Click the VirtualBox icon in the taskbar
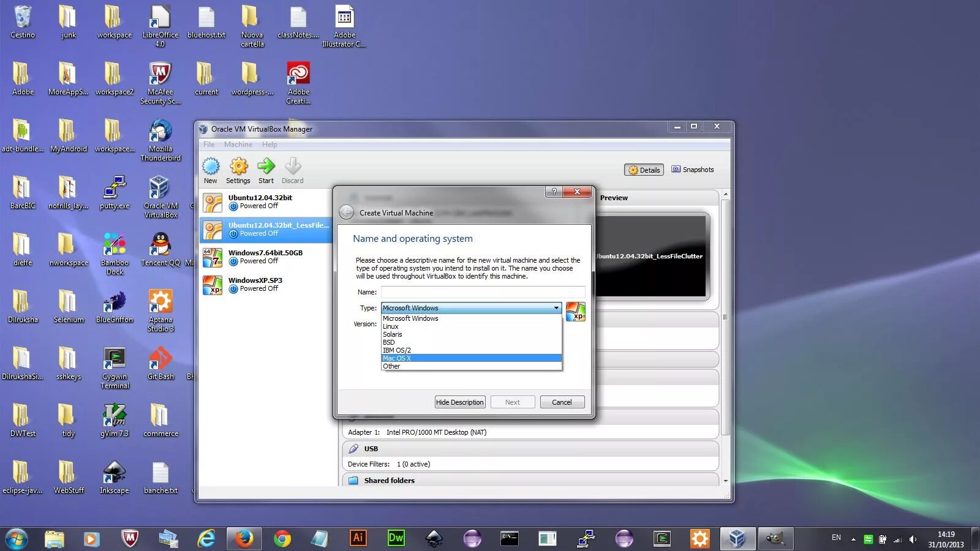Screen dimensions: 980x551 tap(737, 539)
